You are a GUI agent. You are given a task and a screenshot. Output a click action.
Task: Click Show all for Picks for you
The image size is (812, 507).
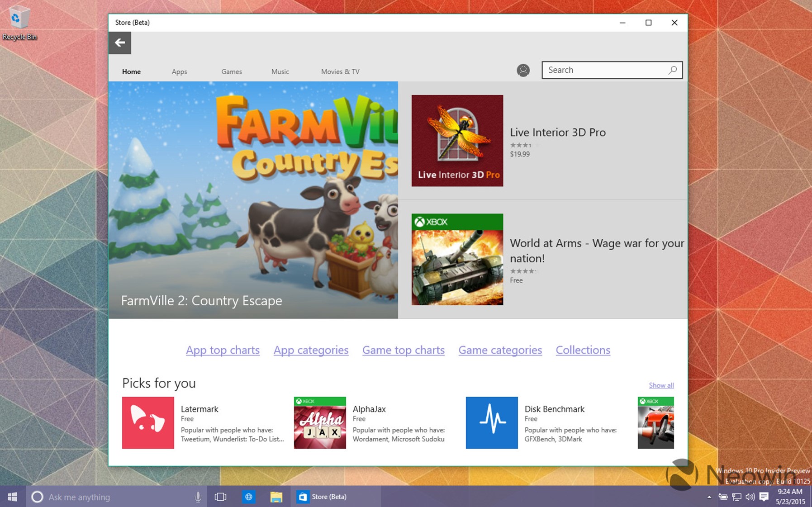[x=661, y=385]
